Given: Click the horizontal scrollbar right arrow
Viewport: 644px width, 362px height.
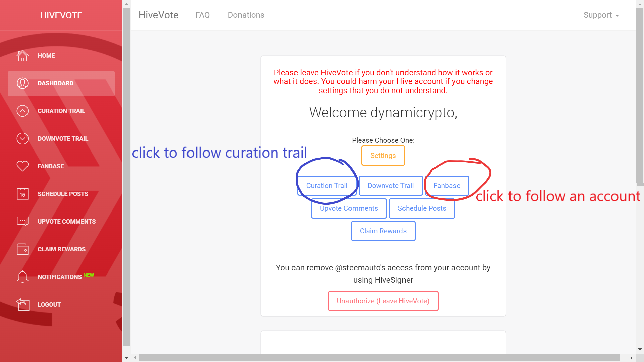Looking at the screenshot, I should pyautogui.click(x=631, y=358).
